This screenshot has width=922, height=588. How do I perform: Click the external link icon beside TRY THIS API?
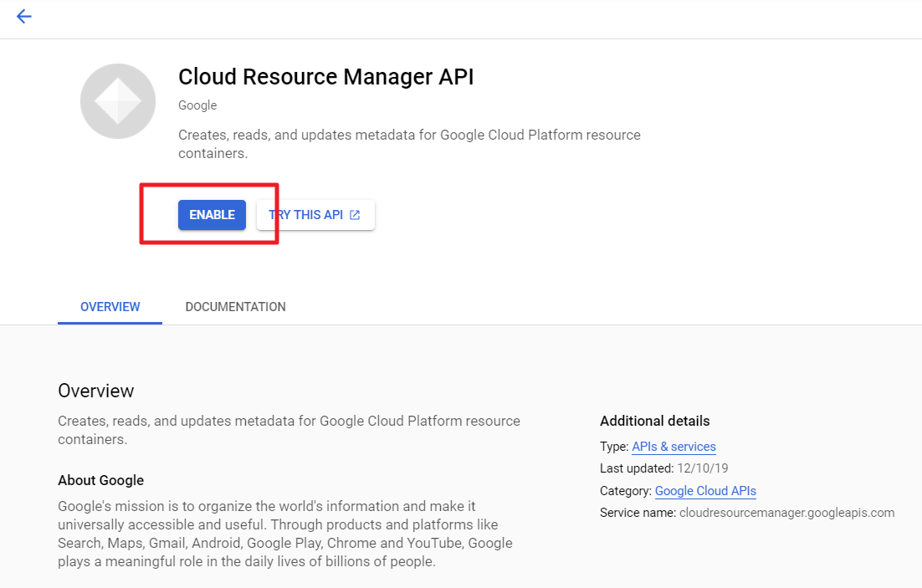(355, 215)
